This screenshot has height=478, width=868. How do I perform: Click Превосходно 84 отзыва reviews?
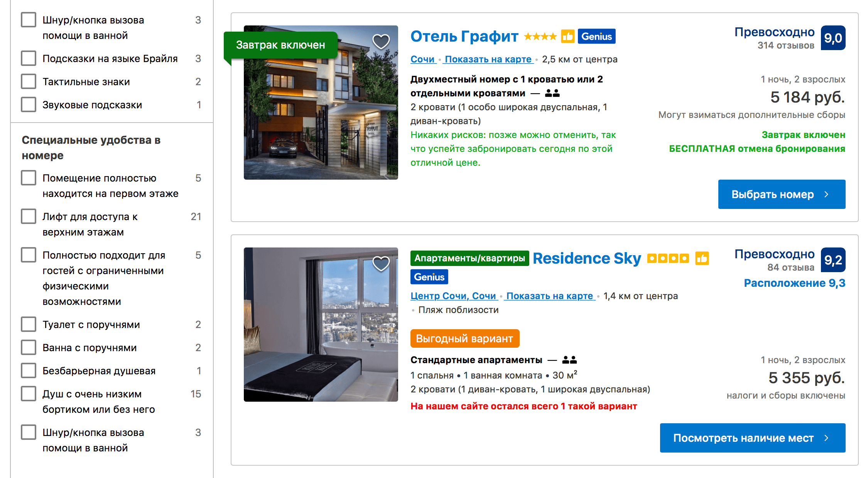(774, 260)
